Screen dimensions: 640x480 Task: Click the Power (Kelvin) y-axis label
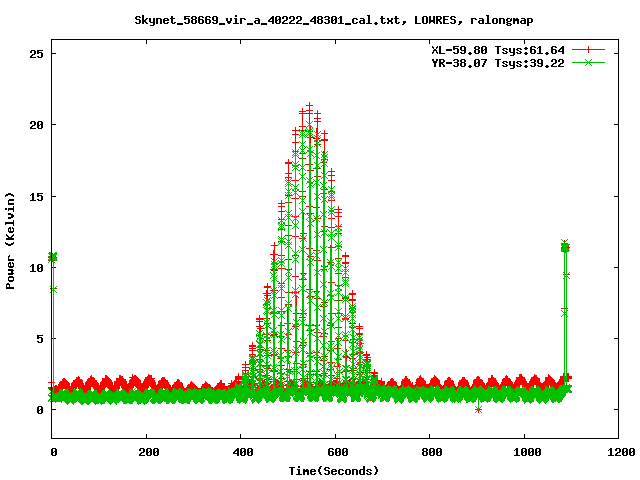pyautogui.click(x=10, y=241)
